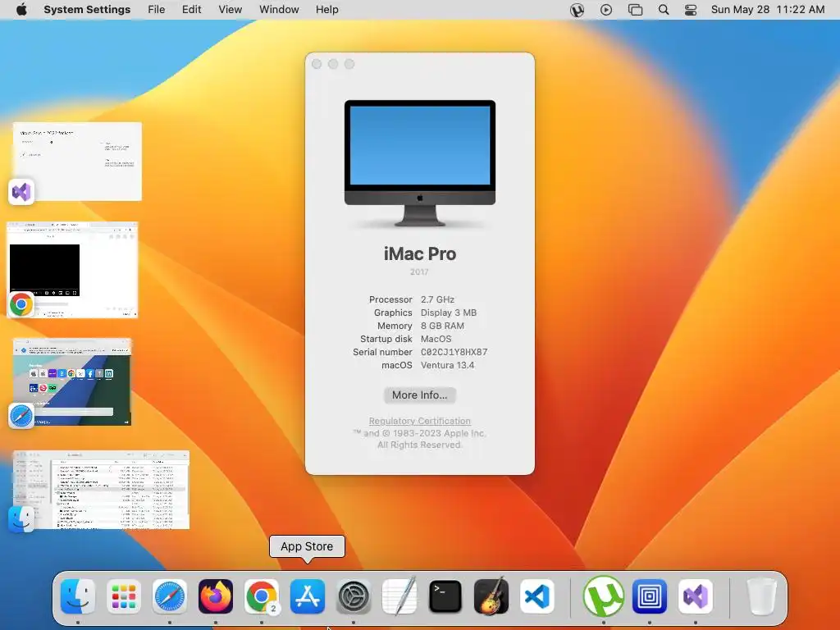Open the App Store dock icon
The height and width of the screenshot is (630, 840).
[308, 596]
